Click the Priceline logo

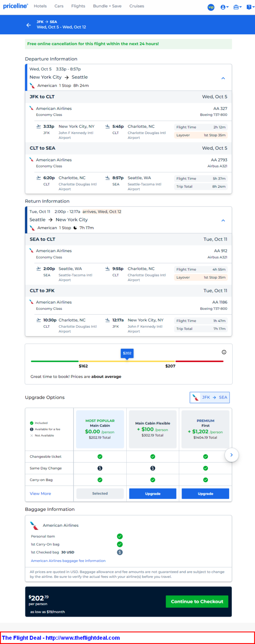16,6
